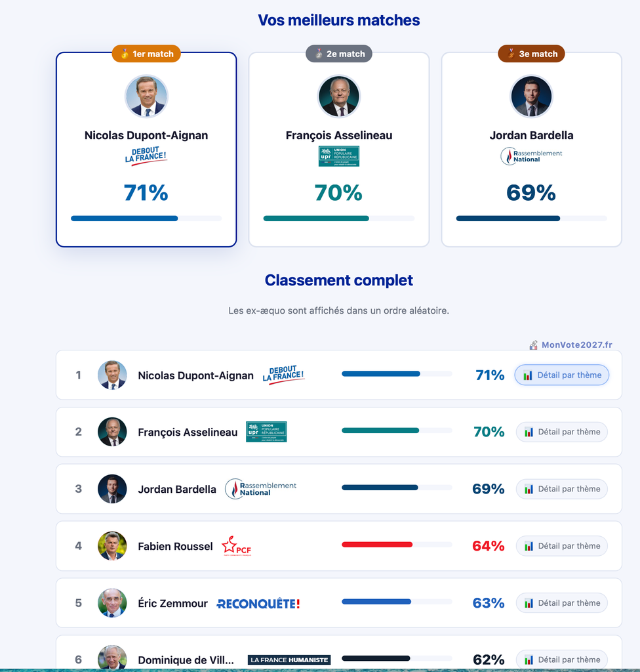
Task: Click Fabien Roussel's avatar in the ranking list
Action: click(x=112, y=546)
